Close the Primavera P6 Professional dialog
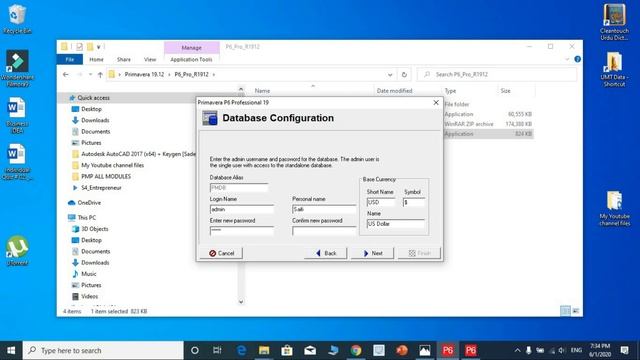 pos(436,102)
